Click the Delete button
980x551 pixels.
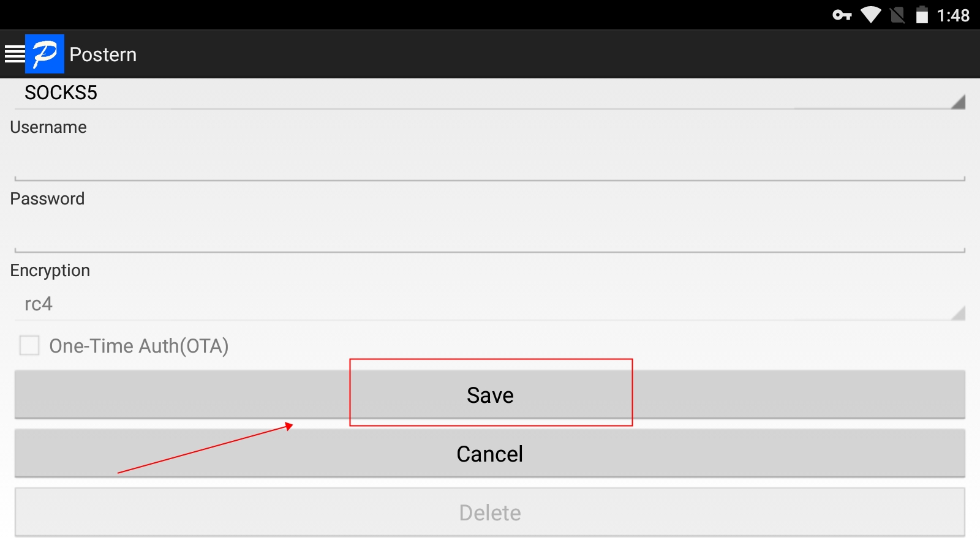click(490, 512)
